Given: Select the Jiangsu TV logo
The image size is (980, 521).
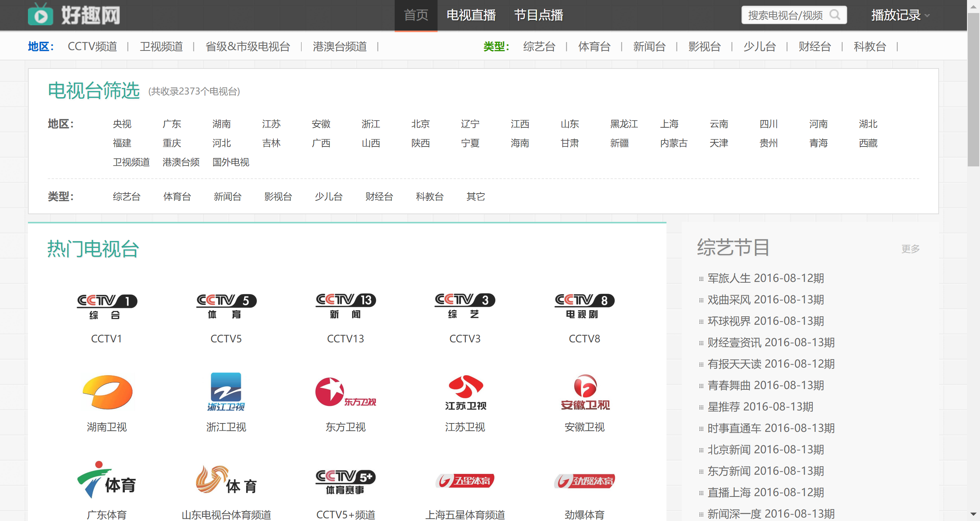Looking at the screenshot, I should click(x=465, y=392).
